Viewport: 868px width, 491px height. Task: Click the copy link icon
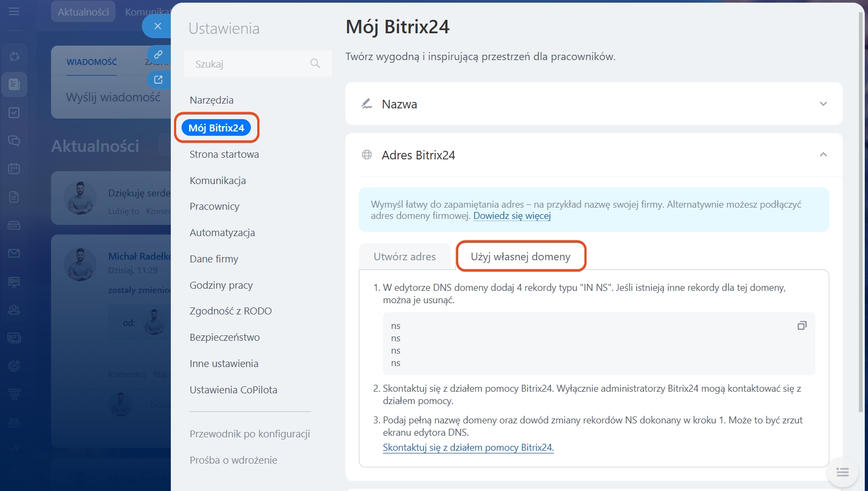point(158,54)
